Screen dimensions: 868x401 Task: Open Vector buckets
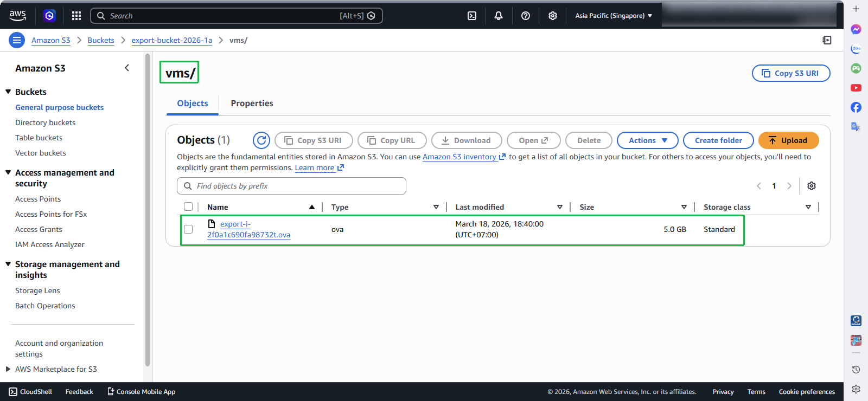41,153
